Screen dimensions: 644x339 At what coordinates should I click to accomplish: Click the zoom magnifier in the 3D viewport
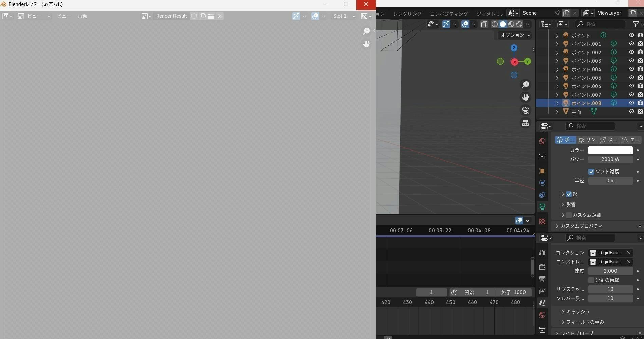click(x=526, y=85)
